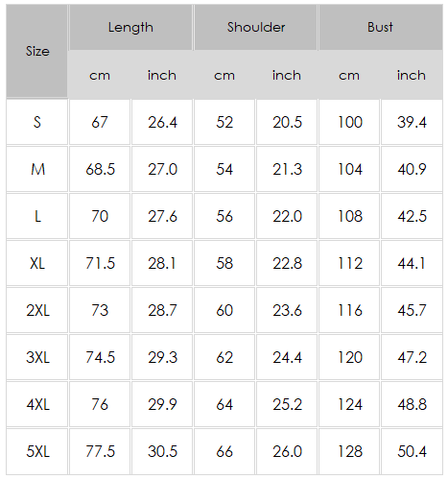Click the Size header cell
This screenshot has width=448, height=479.
[x=37, y=51]
